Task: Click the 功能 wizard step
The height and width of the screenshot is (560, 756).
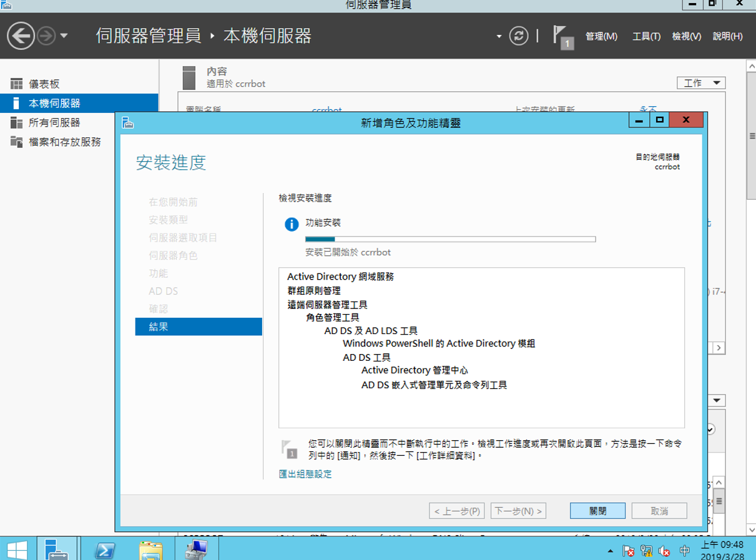Action: (158, 273)
